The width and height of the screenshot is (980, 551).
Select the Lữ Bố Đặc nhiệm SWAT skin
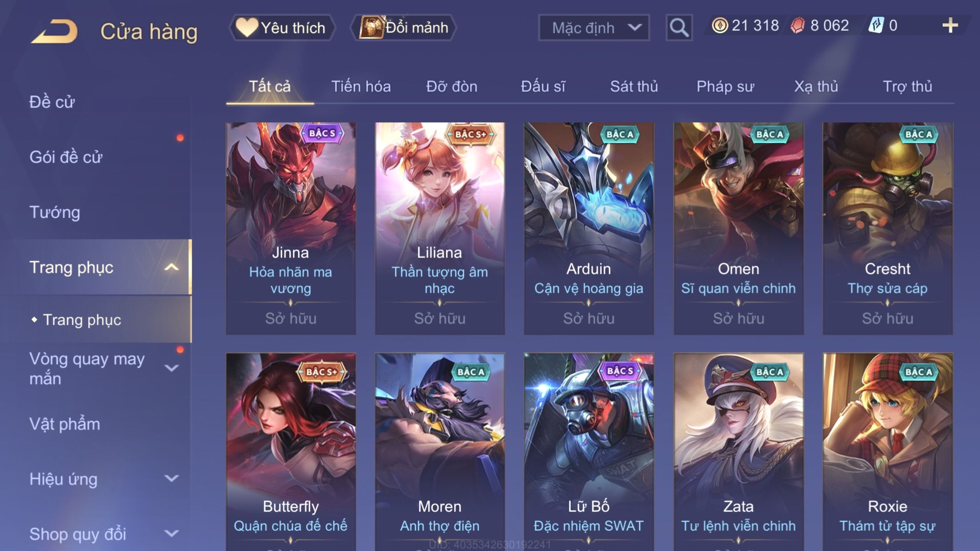[x=589, y=452]
